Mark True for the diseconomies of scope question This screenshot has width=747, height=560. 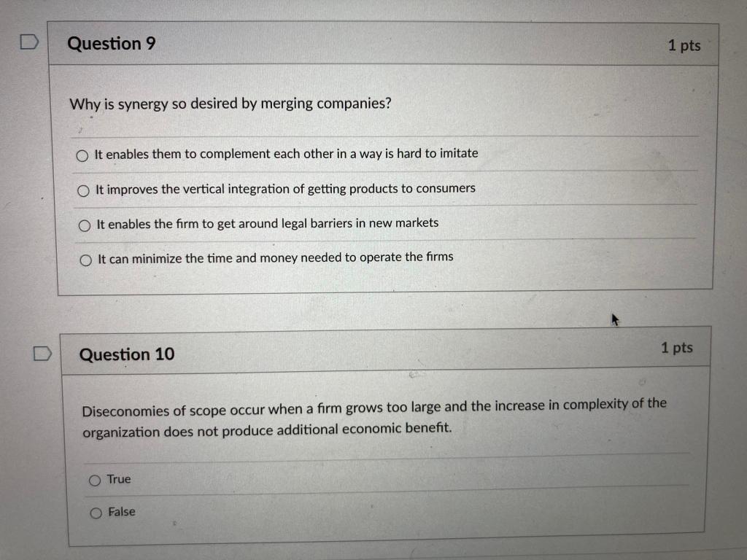[x=95, y=480]
